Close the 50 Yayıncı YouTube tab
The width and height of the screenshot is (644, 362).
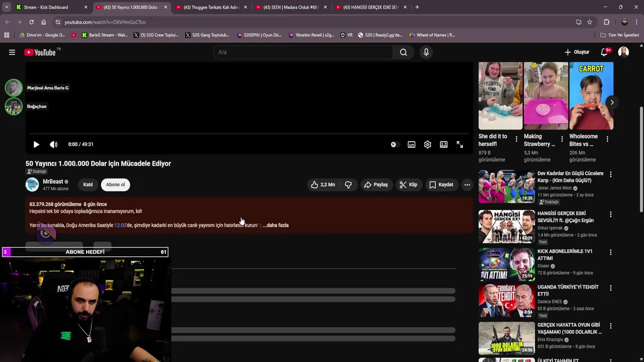click(166, 7)
